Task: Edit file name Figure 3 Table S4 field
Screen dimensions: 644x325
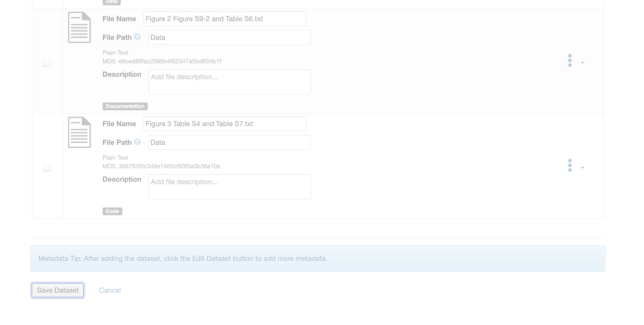Action: [224, 124]
